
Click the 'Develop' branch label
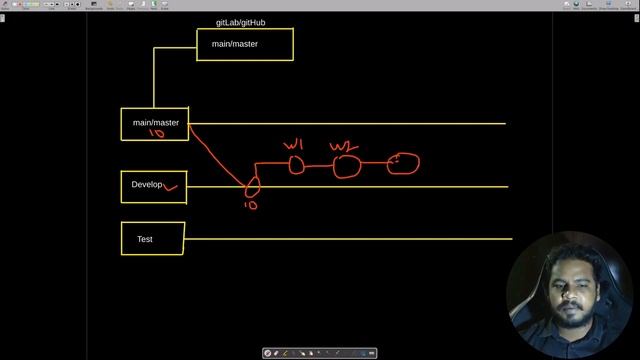147,184
